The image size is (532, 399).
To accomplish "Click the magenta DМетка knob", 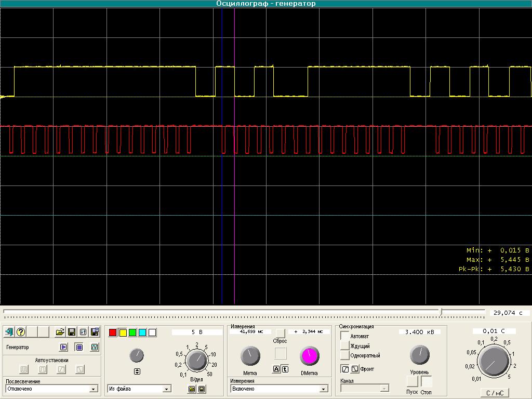I will 310,356.
